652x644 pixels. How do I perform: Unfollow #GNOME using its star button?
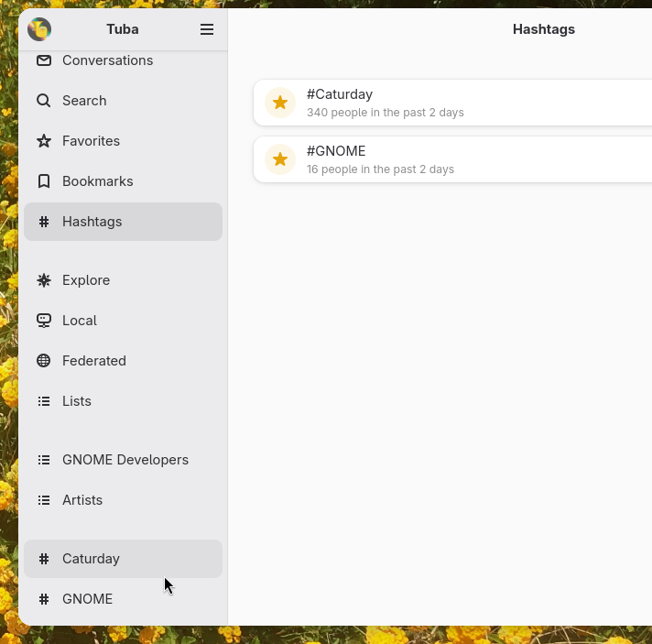click(x=280, y=159)
